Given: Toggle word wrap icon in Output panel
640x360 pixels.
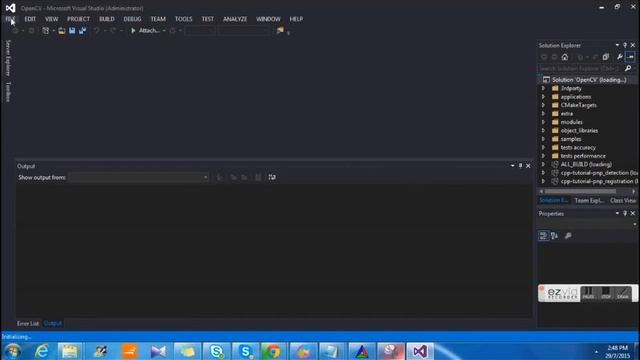Looking at the screenshot, I should pos(272,177).
